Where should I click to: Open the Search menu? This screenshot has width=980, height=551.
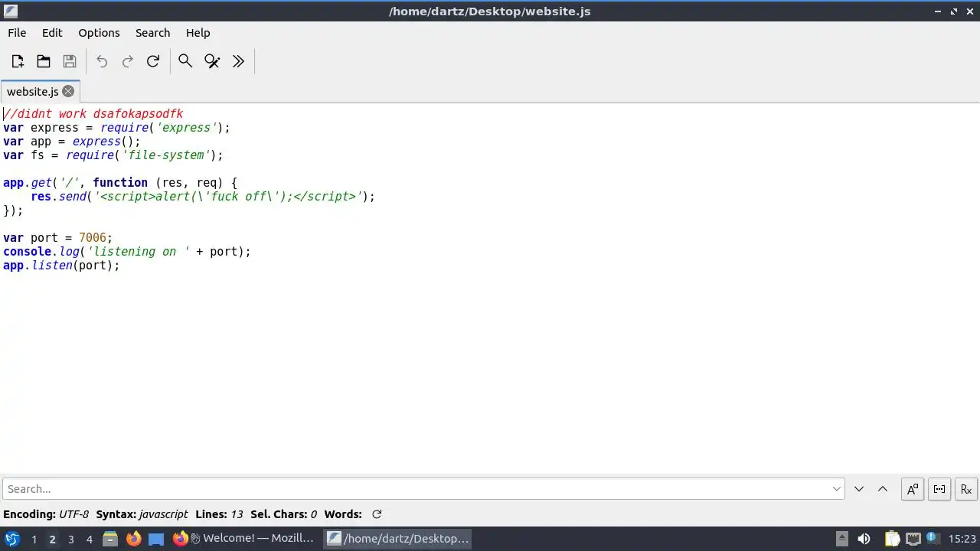152,33
